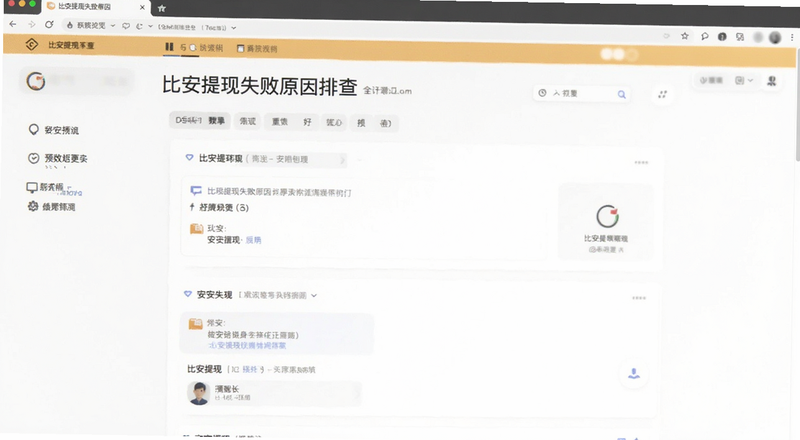The image size is (800, 440).
Task: Click the main heading 比安提现失败原因排查
Action: [x=260, y=86]
